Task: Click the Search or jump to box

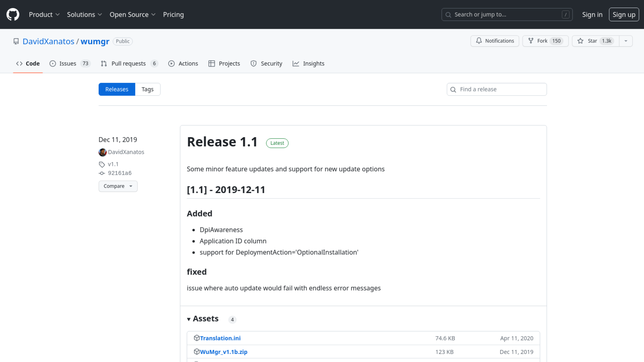Action: (506, 14)
